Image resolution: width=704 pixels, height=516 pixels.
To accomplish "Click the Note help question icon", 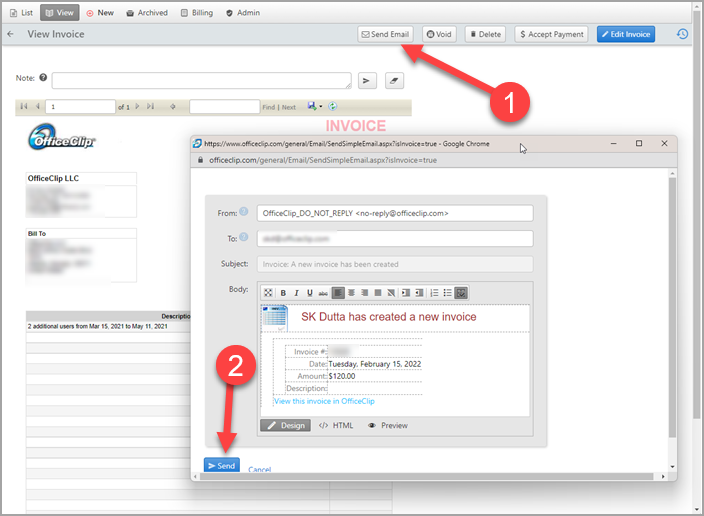I will pos(43,77).
